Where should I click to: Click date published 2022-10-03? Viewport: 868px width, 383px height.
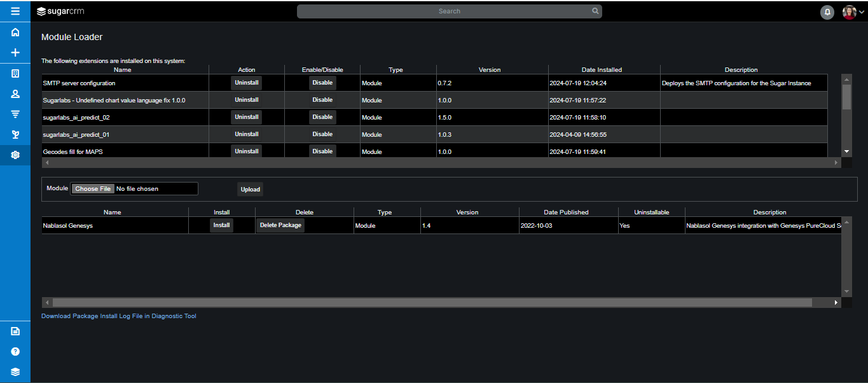coord(537,226)
